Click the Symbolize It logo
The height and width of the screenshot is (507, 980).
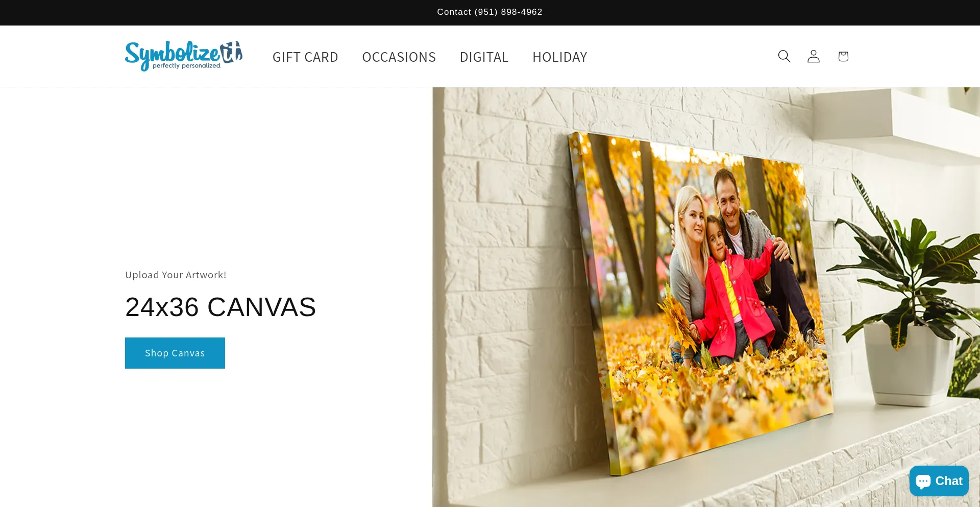pyautogui.click(x=184, y=56)
